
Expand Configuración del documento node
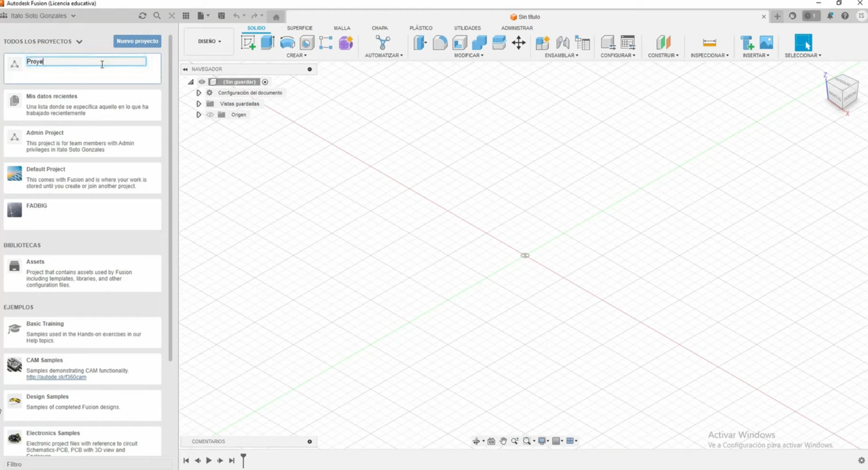coord(198,93)
